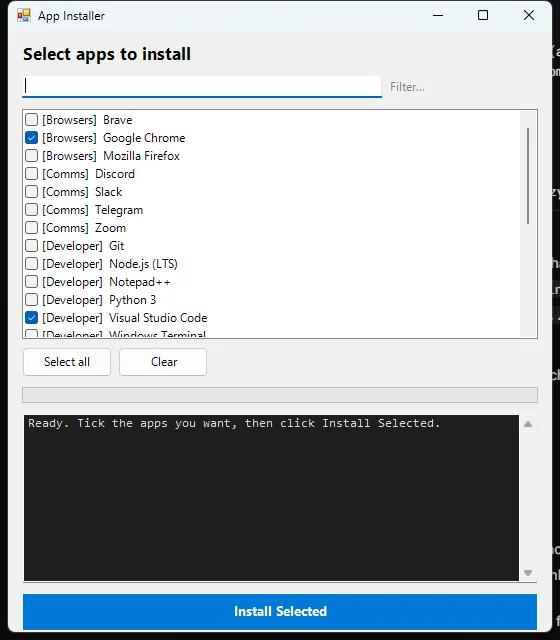Click the log pane scroll down arrow
This screenshot has width=560, height=640.
(528, 573)
